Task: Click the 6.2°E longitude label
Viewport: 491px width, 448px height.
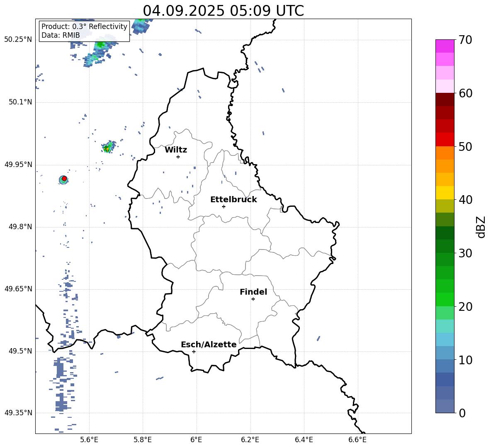Action: [x=250, y=440]
